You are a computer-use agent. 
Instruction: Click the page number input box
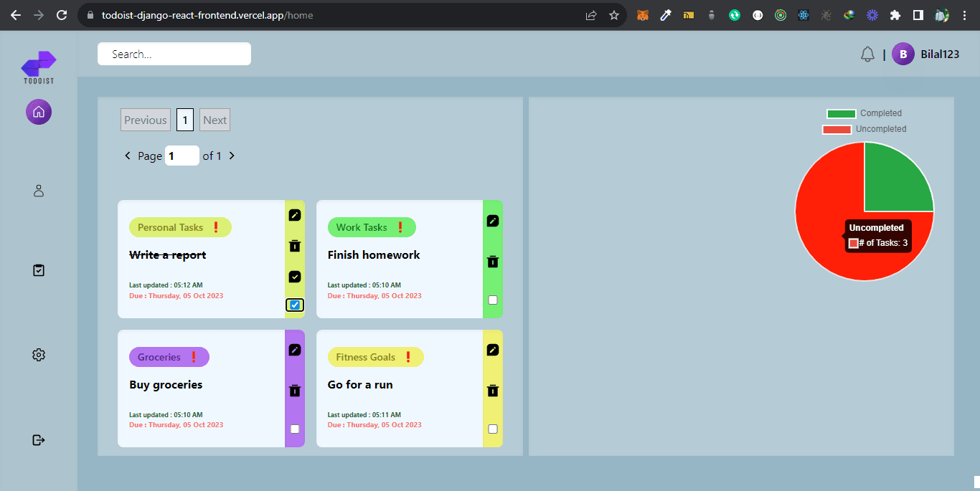[x=182, y=156]
